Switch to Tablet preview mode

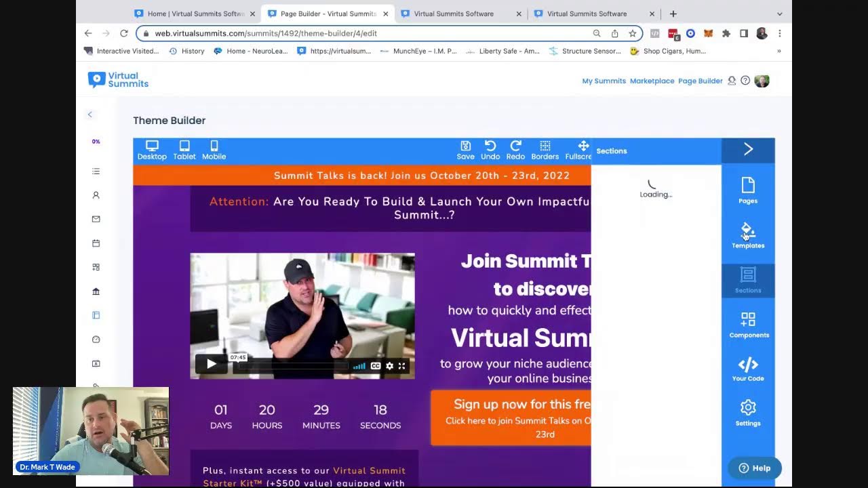click(x=184, y=150)
